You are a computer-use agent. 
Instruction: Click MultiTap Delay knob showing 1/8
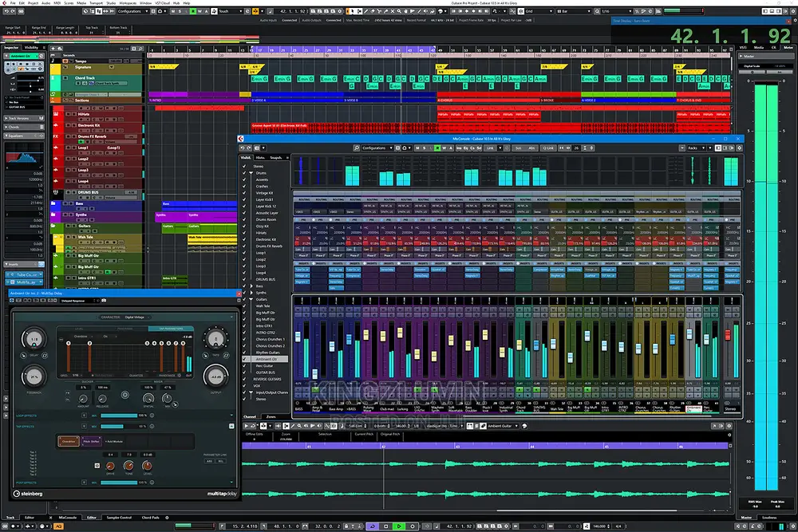[x=34, y=339]
